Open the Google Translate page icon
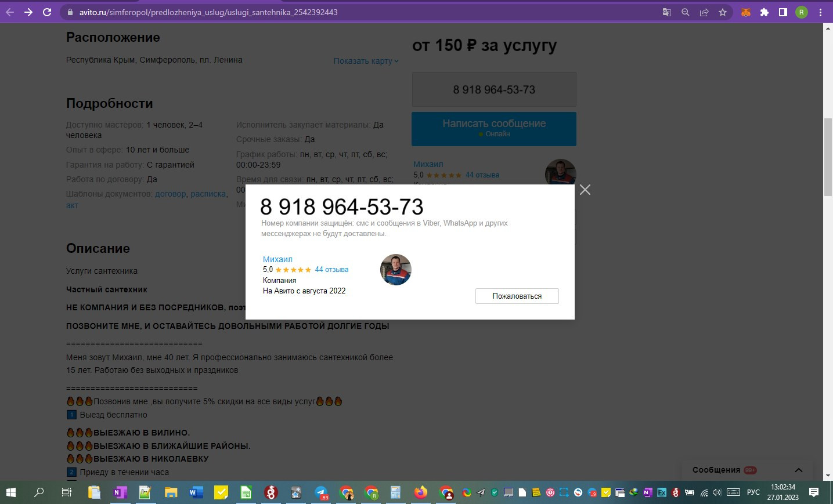 point(667,12)
